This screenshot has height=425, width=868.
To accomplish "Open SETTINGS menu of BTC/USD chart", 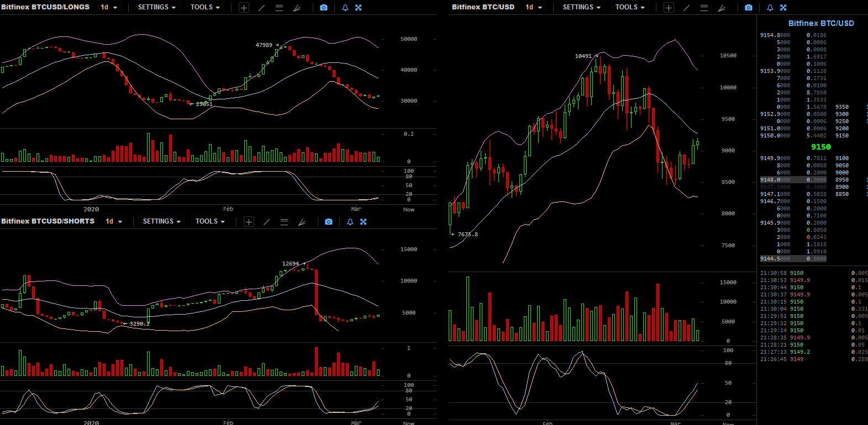I will pyautogui.click(x=582, y=7).
